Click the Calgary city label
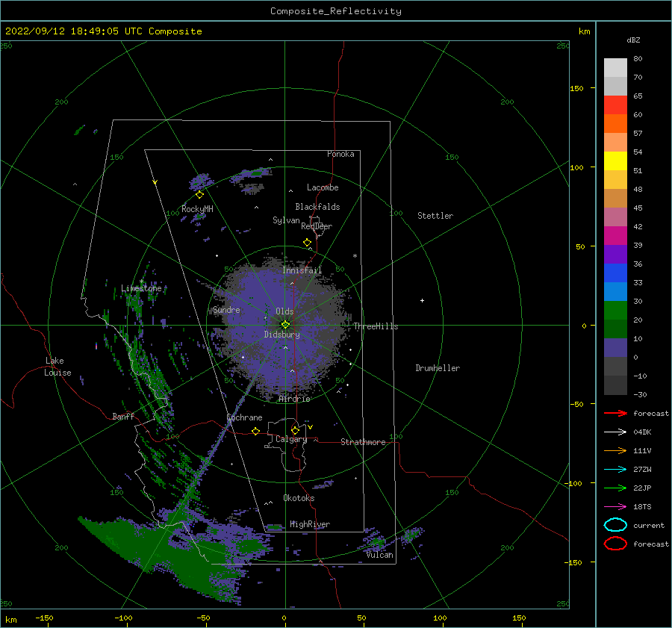 tap(291, 439)
